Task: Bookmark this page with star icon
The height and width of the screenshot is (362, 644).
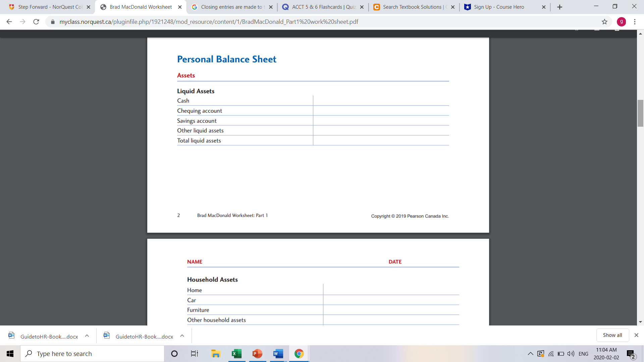Action: pos(604,22)
